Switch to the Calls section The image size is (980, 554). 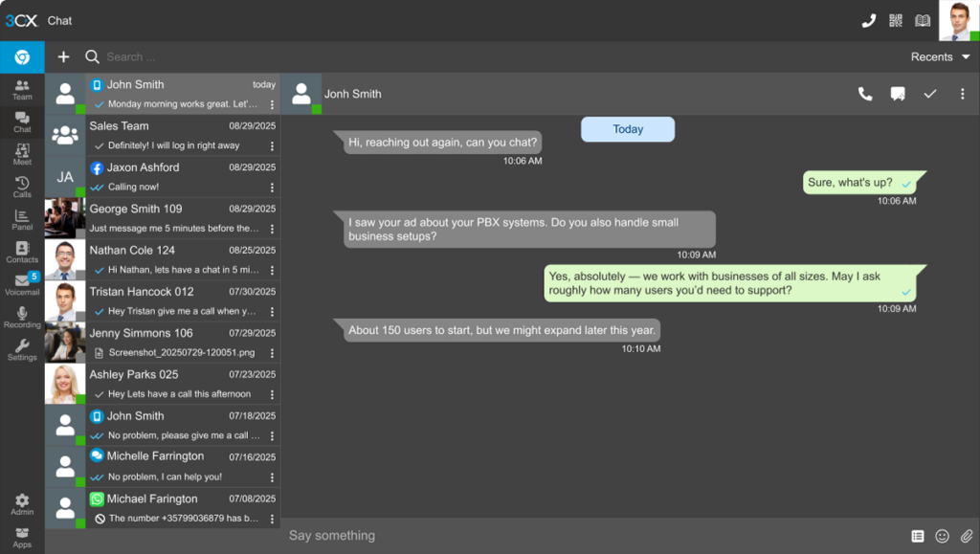(22, 187)
